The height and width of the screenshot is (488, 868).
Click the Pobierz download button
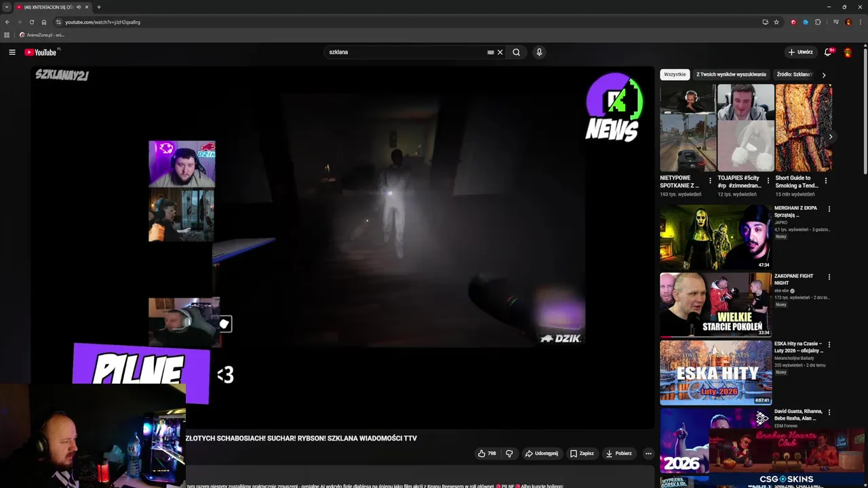click(x=618, y=453)
